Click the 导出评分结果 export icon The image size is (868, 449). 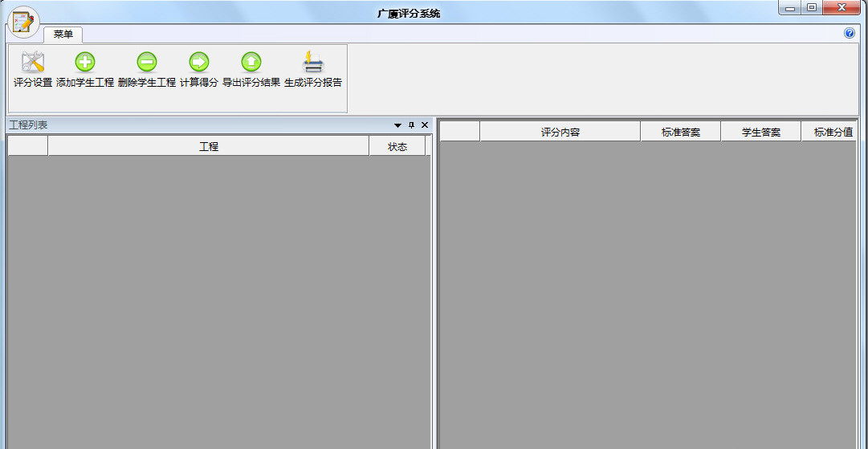[251, 63]
